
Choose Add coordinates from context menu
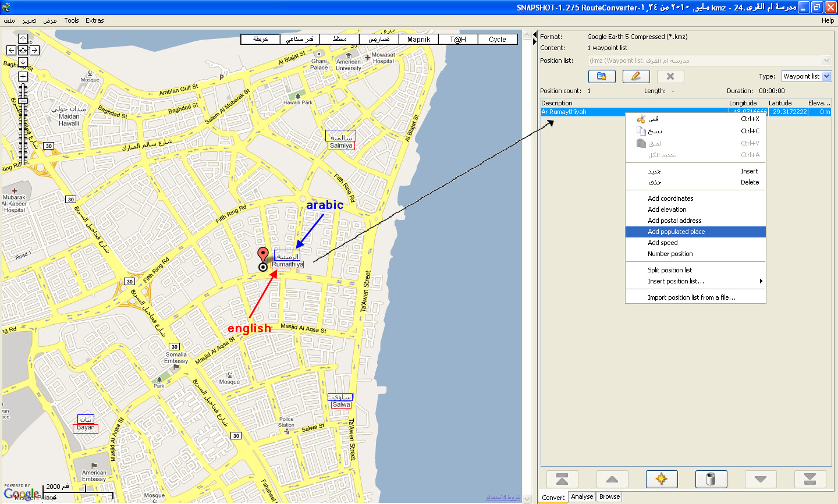(x=670, y=198)
